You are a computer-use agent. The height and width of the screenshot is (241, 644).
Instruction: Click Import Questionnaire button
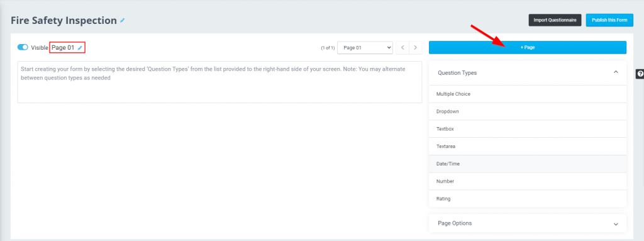(x=555, y=20)
